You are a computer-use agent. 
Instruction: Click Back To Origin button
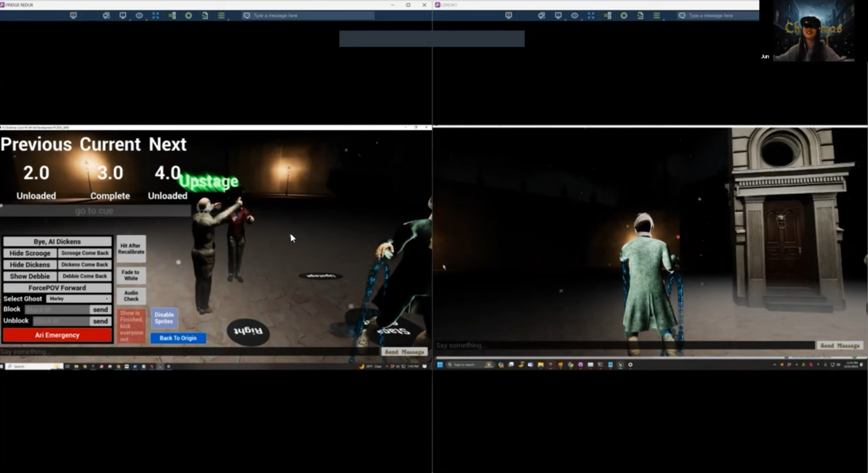(178, 338)
